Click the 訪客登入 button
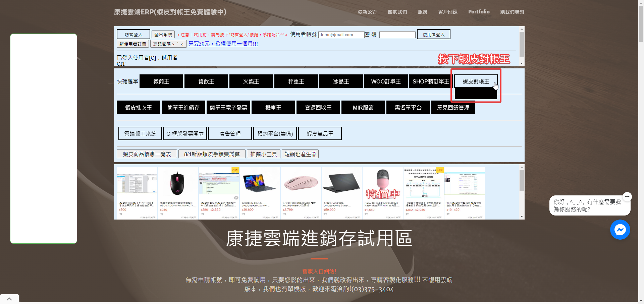The image size is (644, 304). coord(133,35)
